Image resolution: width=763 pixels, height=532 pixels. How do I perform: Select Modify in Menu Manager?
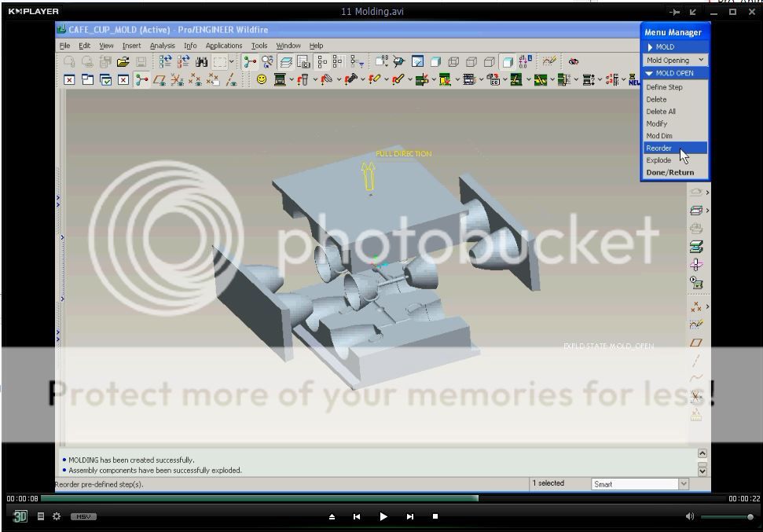[x=675, y=123]
